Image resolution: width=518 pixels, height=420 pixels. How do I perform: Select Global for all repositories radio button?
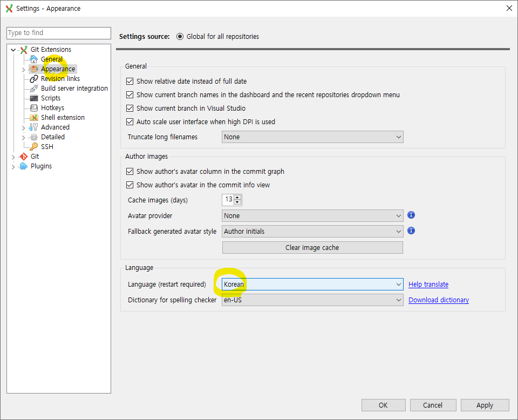180,37
